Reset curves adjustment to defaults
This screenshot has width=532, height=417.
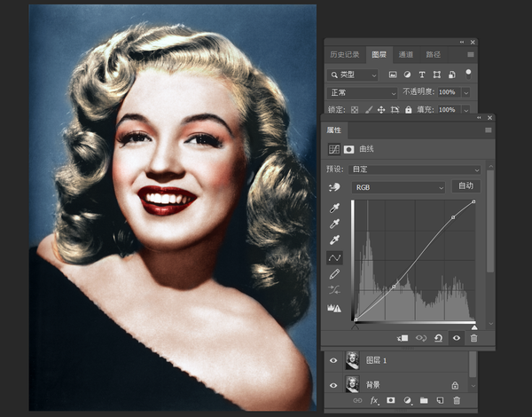tap(438, 338)
